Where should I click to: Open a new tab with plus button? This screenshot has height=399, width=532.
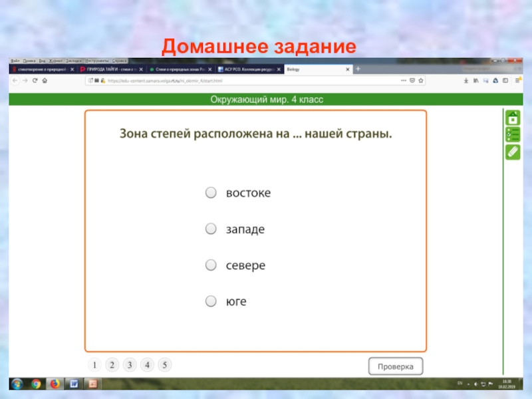(358, 69)
